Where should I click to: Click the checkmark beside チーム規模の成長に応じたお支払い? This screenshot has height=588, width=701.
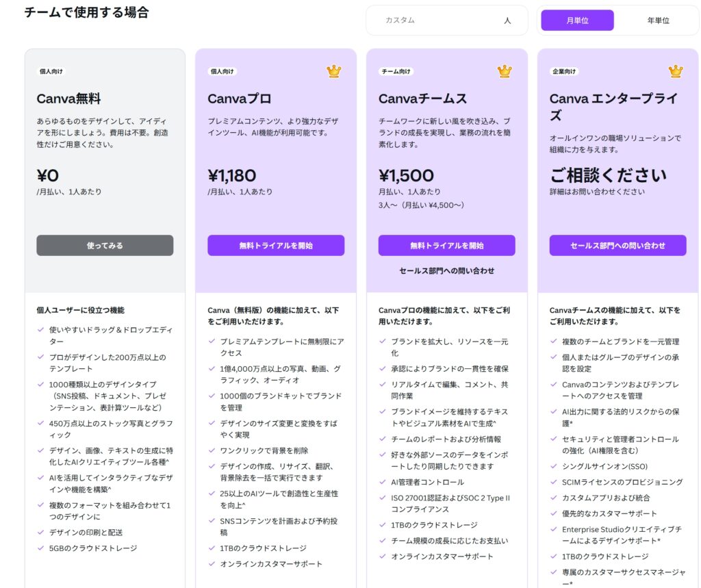click(x=383, y=540)
